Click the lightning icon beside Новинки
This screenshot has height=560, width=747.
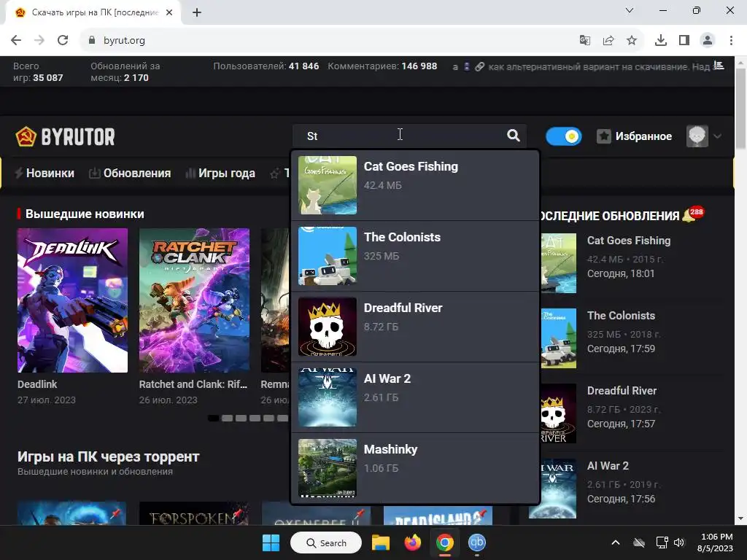pyautogui.click(x=19, y=173)
